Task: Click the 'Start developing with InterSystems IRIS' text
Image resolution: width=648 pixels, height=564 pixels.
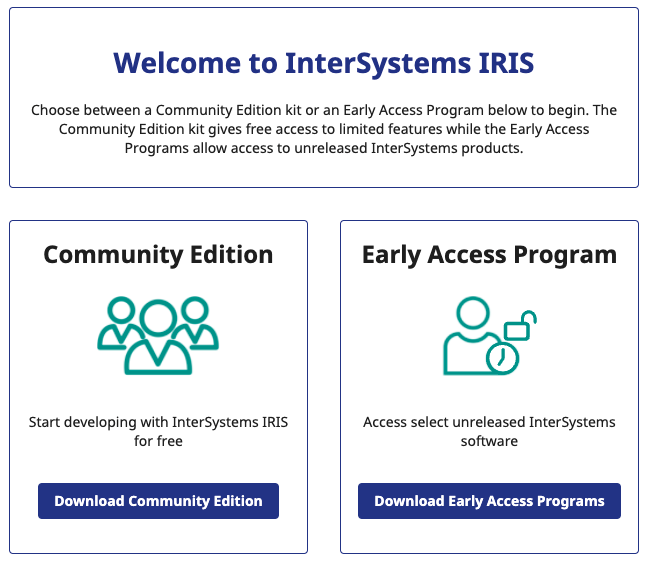Action: (x=158, y=422)
